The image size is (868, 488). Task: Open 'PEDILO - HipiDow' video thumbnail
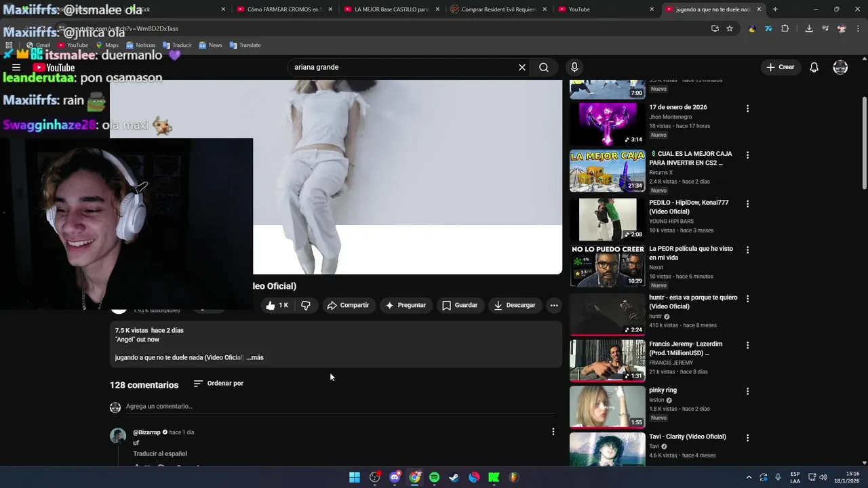point(608,220)
